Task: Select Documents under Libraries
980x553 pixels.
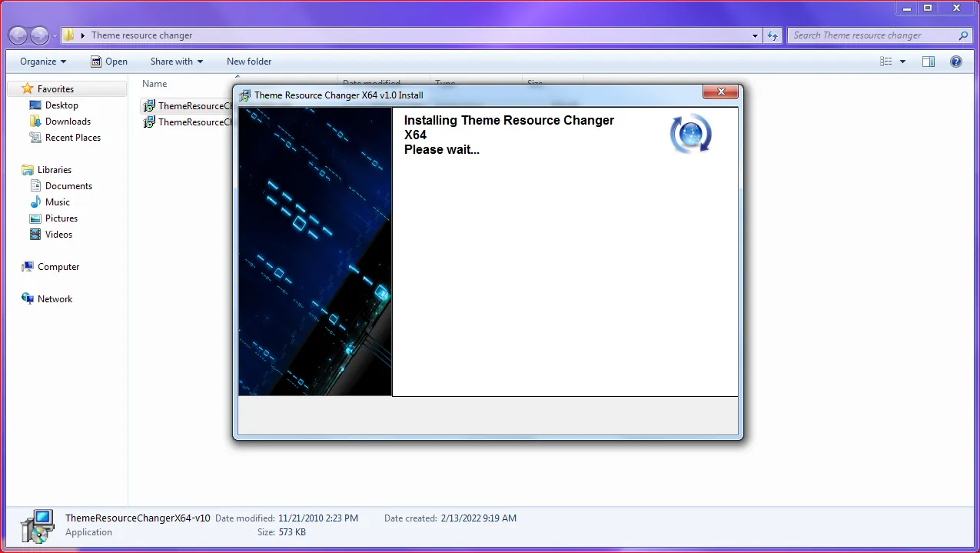Action: coord(68,186)
